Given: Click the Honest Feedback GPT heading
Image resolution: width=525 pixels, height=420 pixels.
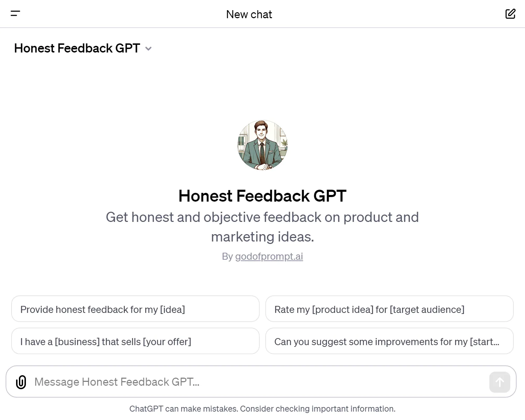Looking at the screenshot, I should point(262,196).
